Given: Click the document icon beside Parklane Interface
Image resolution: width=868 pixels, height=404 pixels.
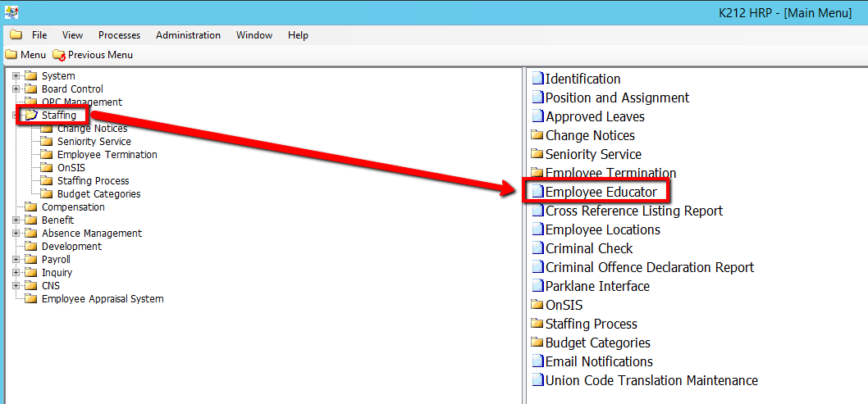Looking at the screenshot, I should tap(538, 286).
